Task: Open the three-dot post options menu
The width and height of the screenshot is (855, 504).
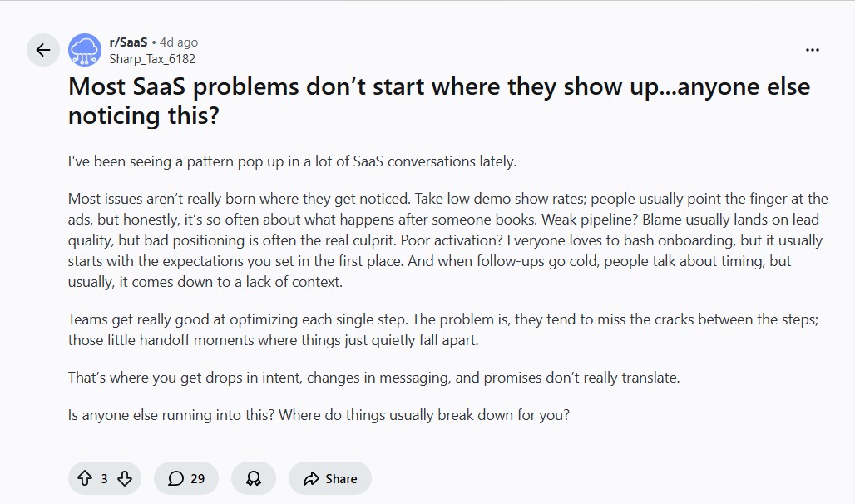Action: (x=813, y=50)
